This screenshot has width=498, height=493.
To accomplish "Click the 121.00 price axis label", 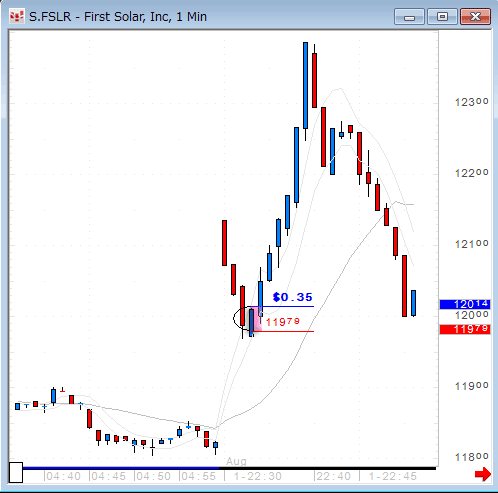I will (x=472, y=244).
